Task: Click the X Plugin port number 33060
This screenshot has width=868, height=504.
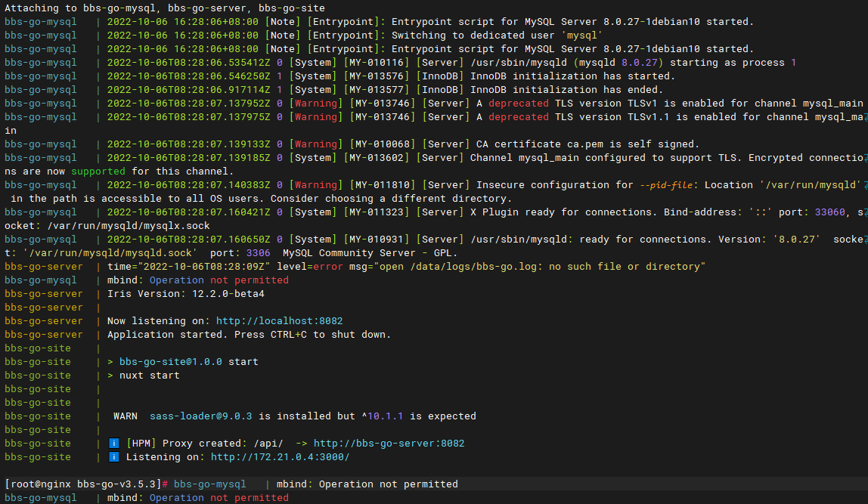Action: pos(829,212)
